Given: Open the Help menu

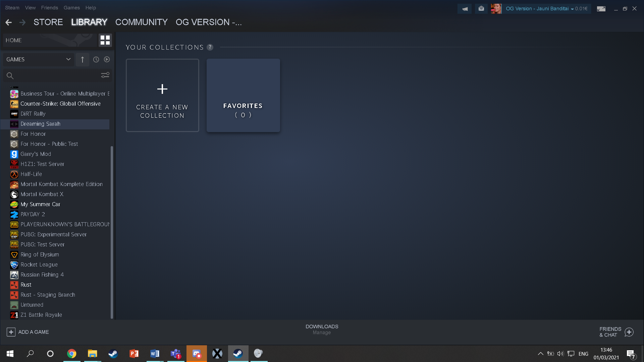Looking at the screenshot, I should pyautogui.click(x=91, y=8).
